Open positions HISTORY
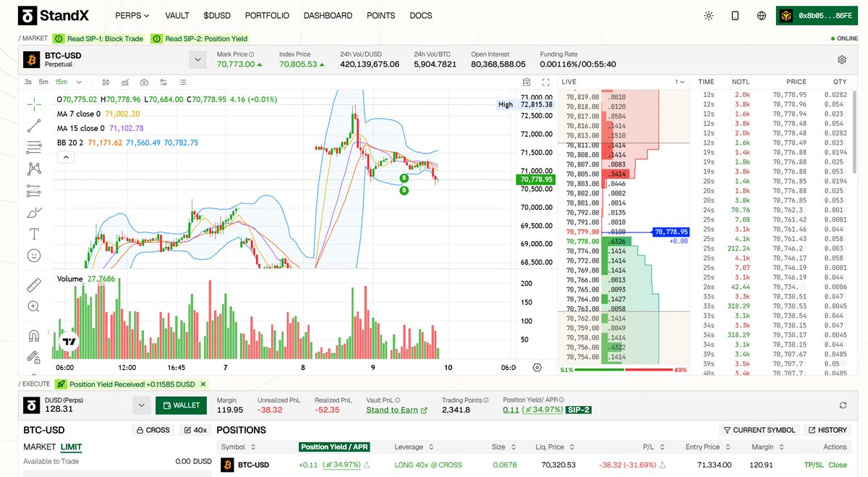This screenshot has width=868, height=477. click(827, 430)
